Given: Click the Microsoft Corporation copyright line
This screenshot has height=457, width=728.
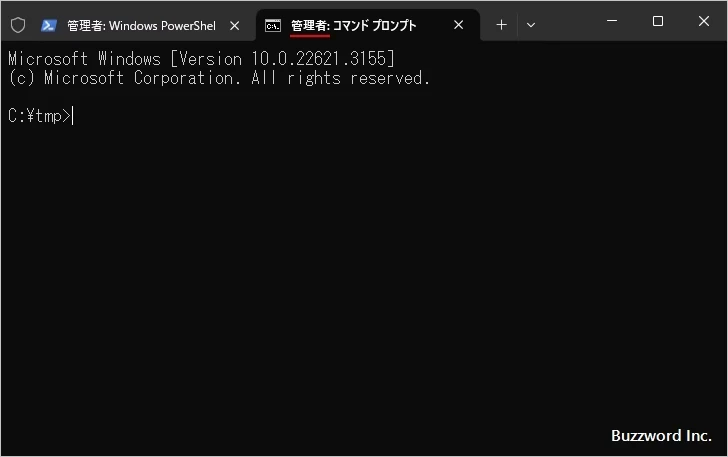Looking at the screenshot, I should [x=219, y=78].
